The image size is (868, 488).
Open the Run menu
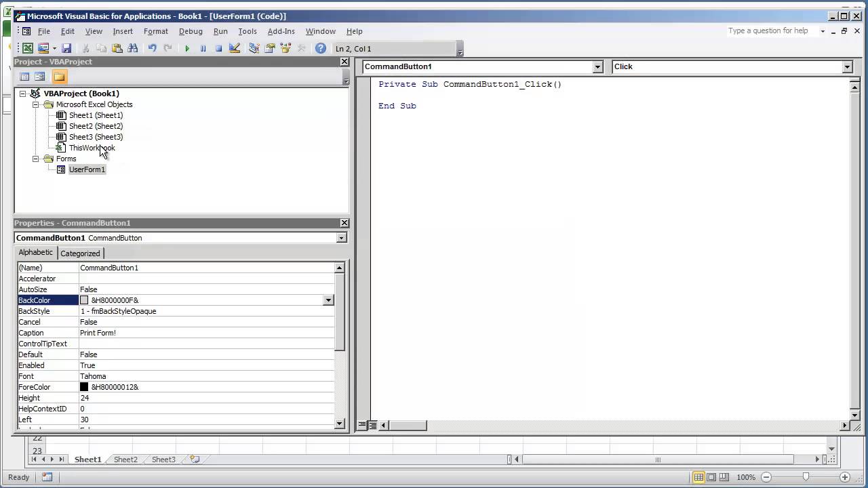click(220, 31)
